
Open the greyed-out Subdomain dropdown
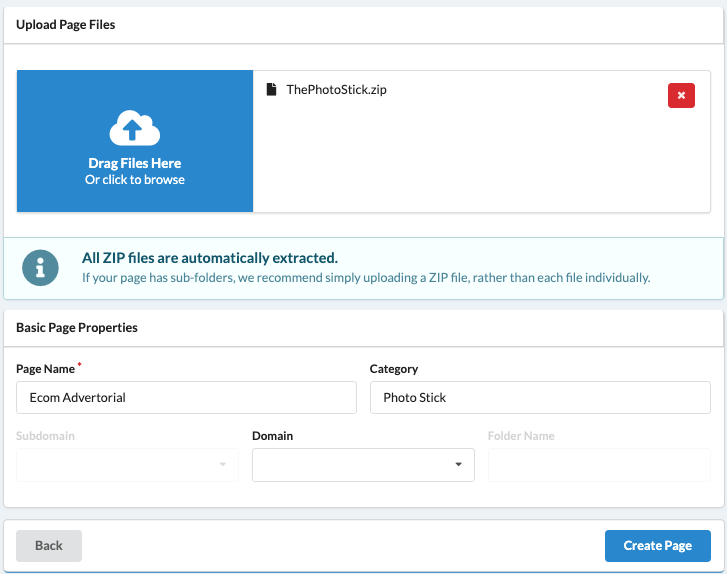[128, 465]
